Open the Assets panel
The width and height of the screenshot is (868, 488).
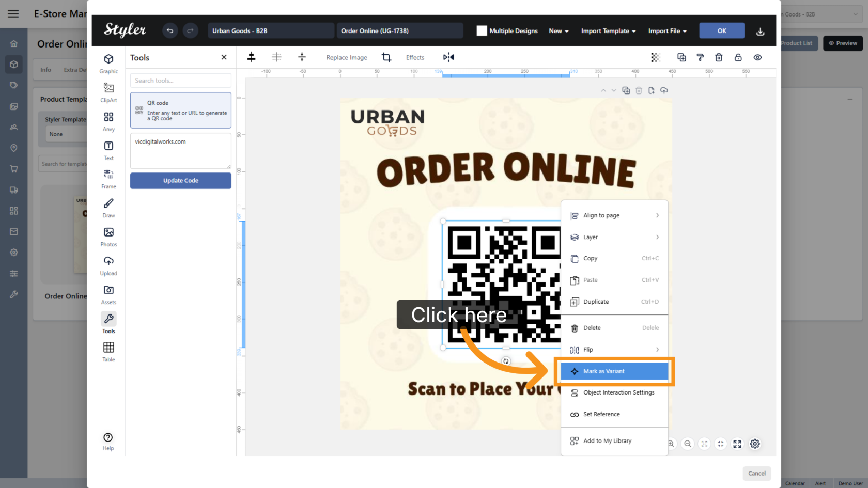point(109,294)
